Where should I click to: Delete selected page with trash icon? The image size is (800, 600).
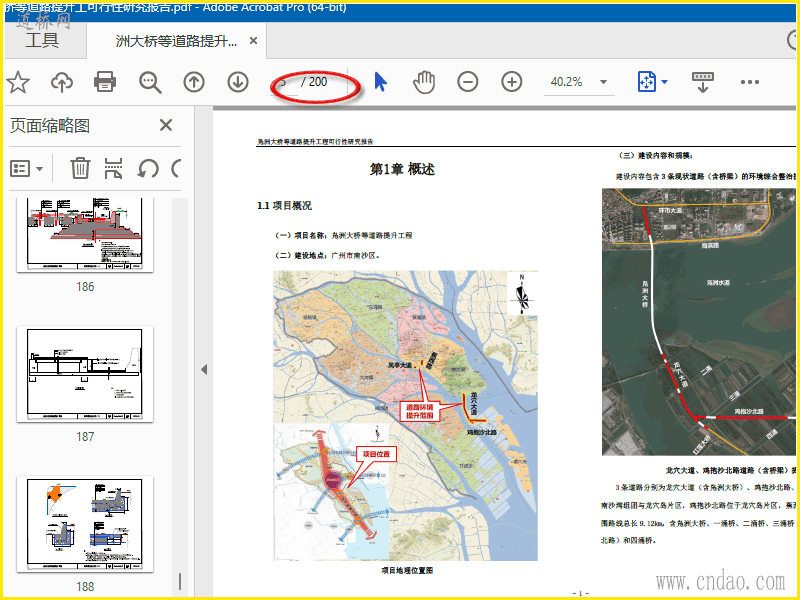80,168
